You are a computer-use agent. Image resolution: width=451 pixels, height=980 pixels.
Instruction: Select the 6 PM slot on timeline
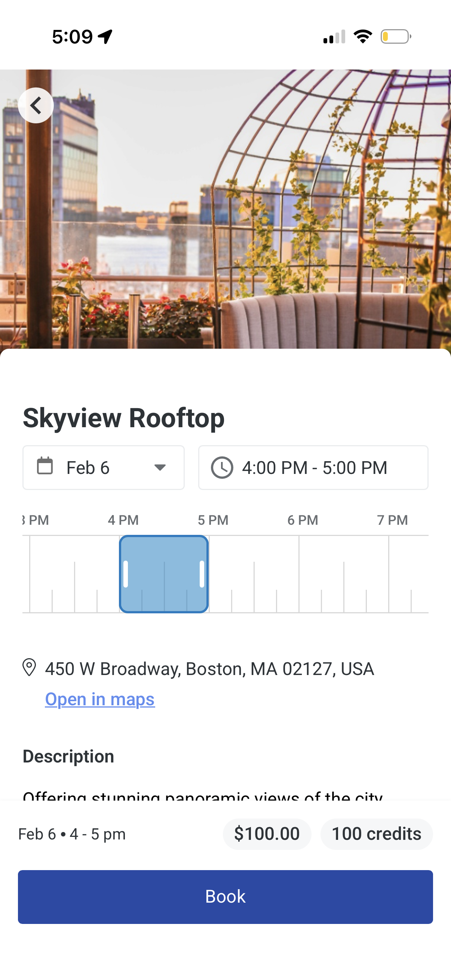click(x=321, y=574)
